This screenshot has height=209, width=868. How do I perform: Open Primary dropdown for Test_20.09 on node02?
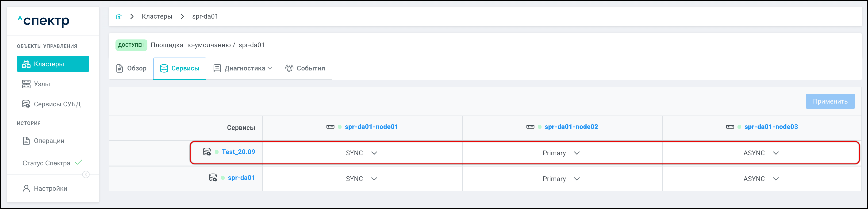[561, 153]
